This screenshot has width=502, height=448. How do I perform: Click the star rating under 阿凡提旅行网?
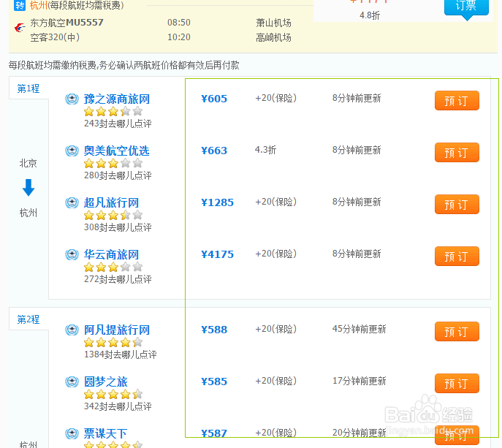(x=113, y=342)
